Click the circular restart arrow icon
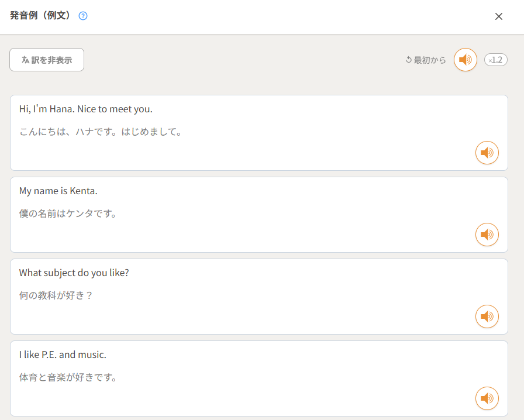 (409, 60)
